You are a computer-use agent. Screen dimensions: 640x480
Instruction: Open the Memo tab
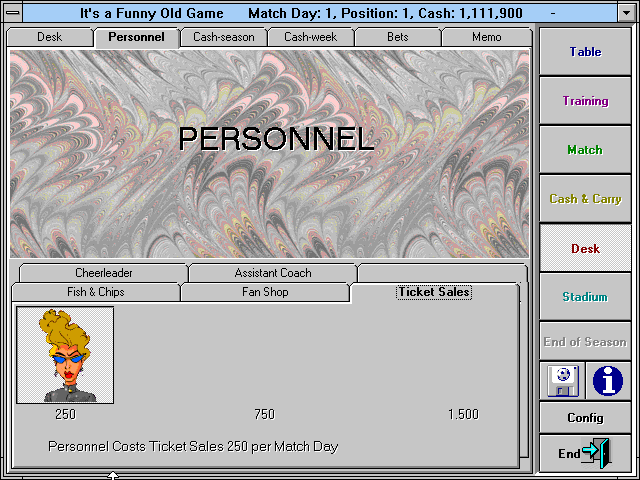click(487, 37)
